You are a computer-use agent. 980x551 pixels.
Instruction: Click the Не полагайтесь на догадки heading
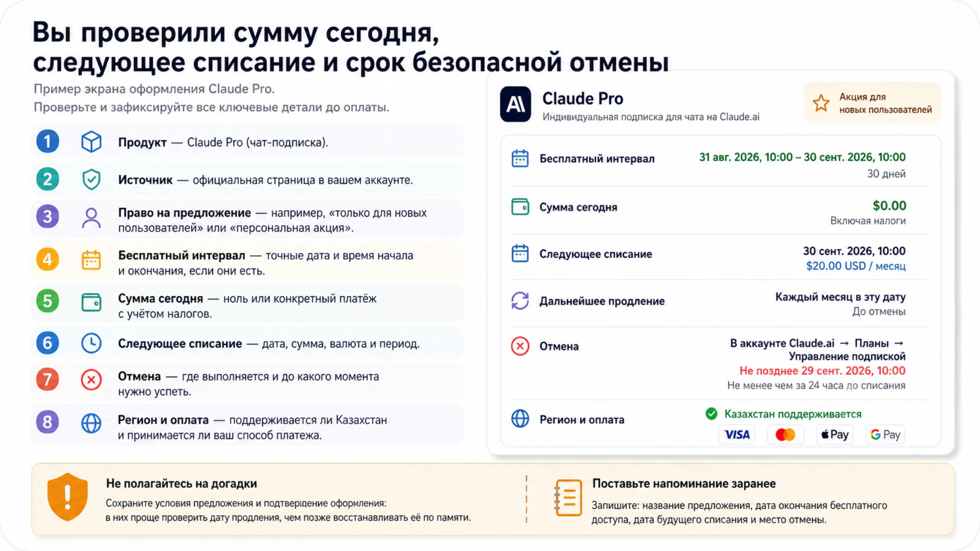[x=181, y=483]
